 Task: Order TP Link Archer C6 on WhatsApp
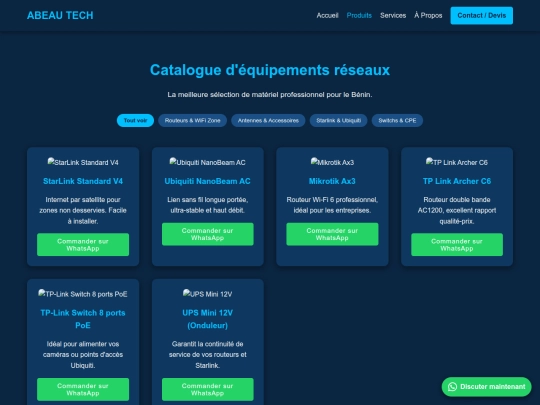457,245
